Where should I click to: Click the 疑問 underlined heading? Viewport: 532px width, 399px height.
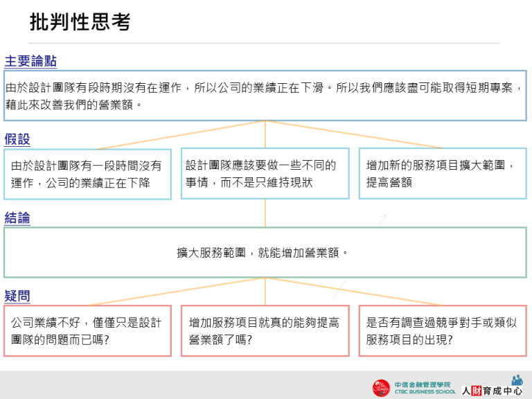point(17,296)
